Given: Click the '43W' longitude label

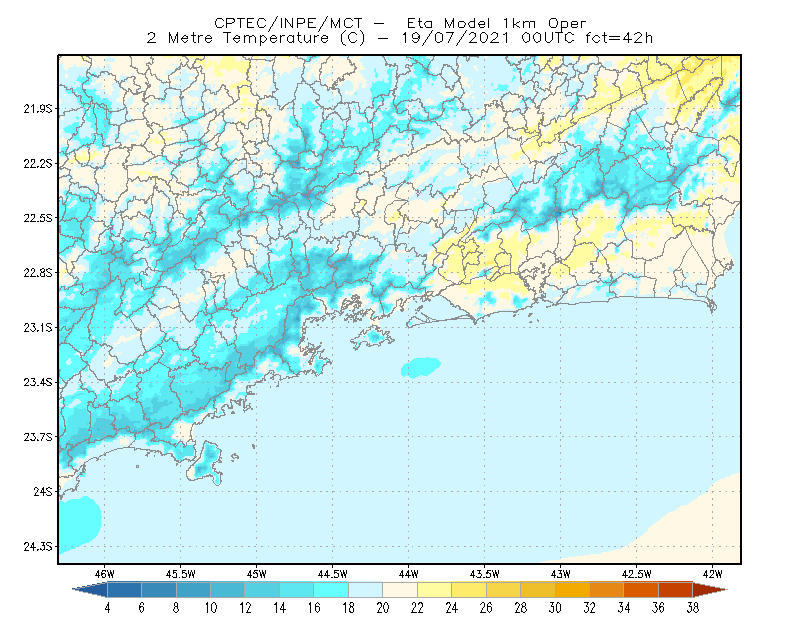Looking at the screenshot, I should pyautogui.click(x=561, y=574).
